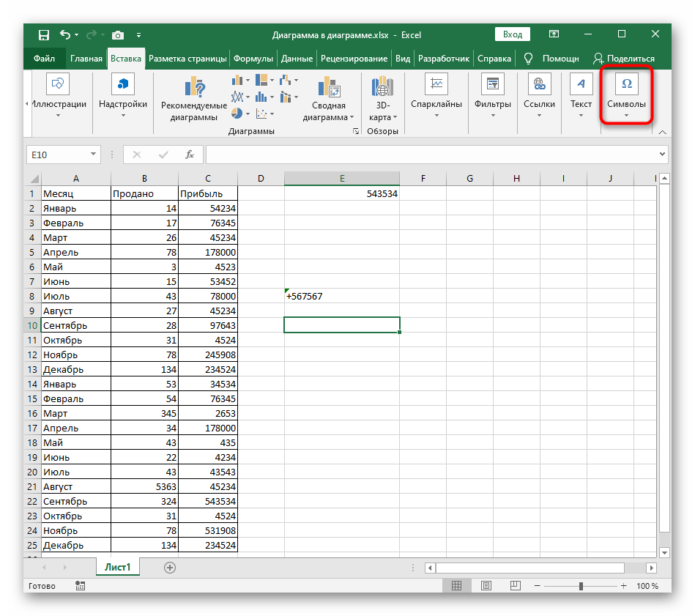The width and height of the screenshot is (695, 616).
Task: Open the Данные ribbon tab
Action: [x=297, y=59]
